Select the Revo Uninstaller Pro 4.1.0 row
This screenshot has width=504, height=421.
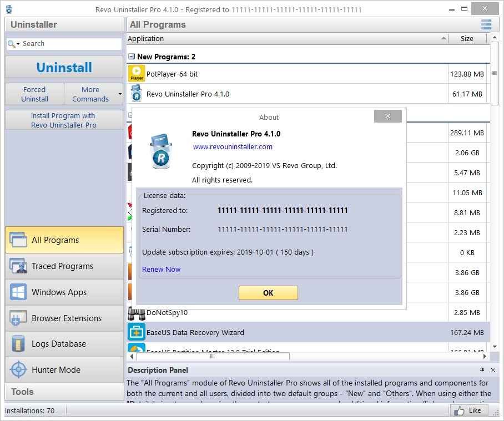pyautogui.click(x=308, y=94)
